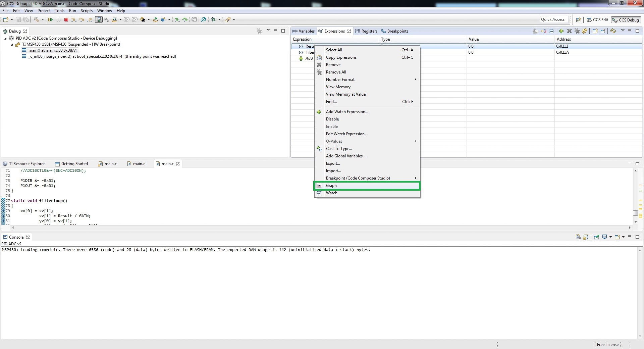Toggle Pin Console icon

597,237
